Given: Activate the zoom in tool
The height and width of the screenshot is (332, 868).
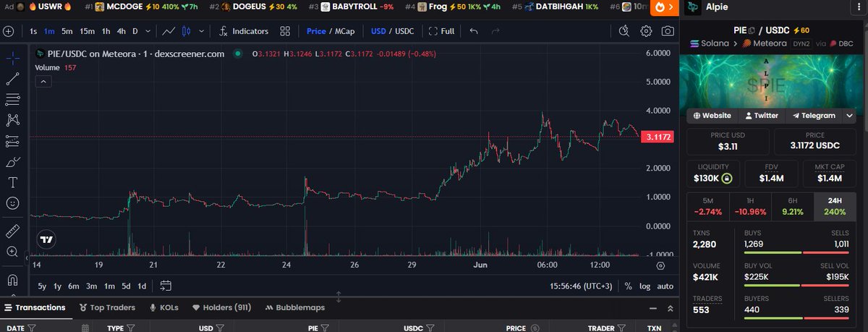Looking at the screenshot, I should pos(13,252).
